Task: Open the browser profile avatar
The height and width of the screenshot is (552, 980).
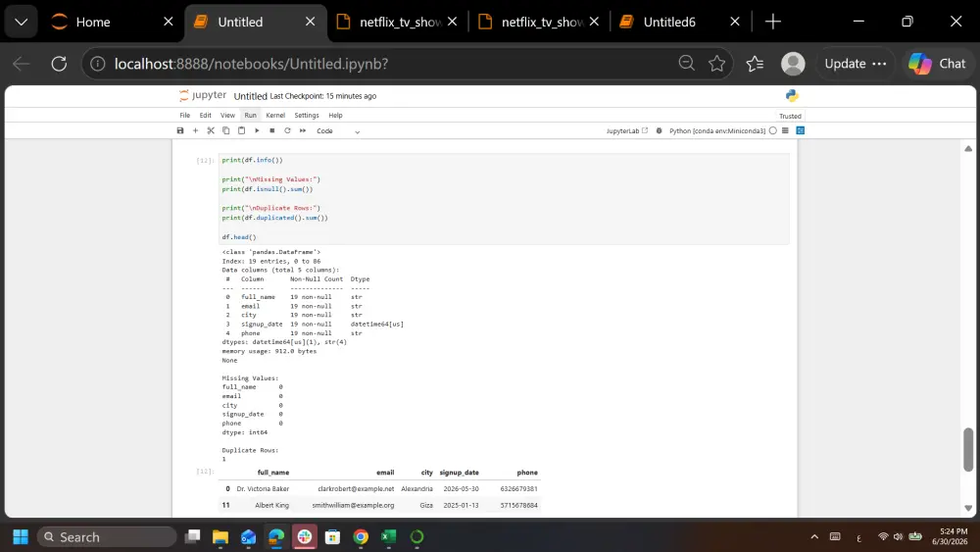Action: (793, 64)
